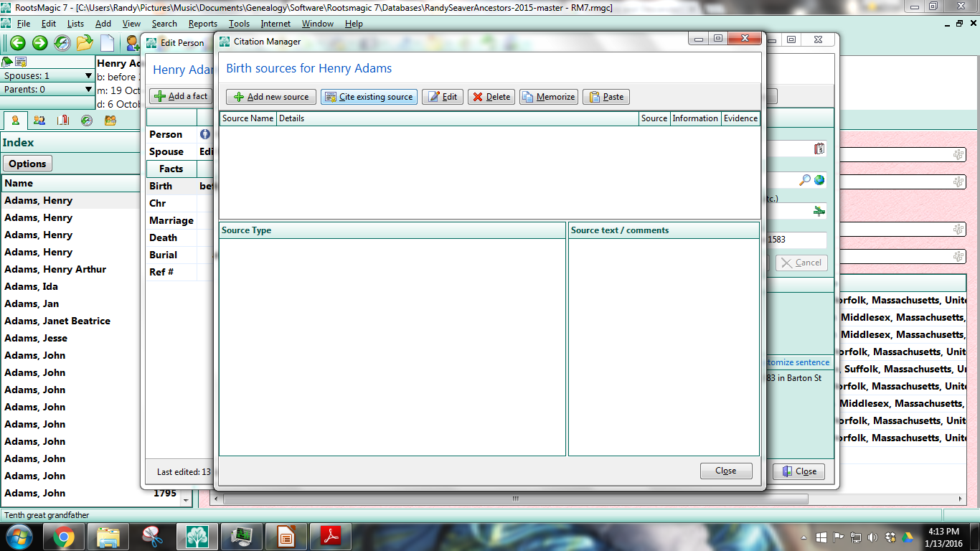Select the Pedigree view tab icon
This screenshot has height=551, width=980.
coord(15,121)
